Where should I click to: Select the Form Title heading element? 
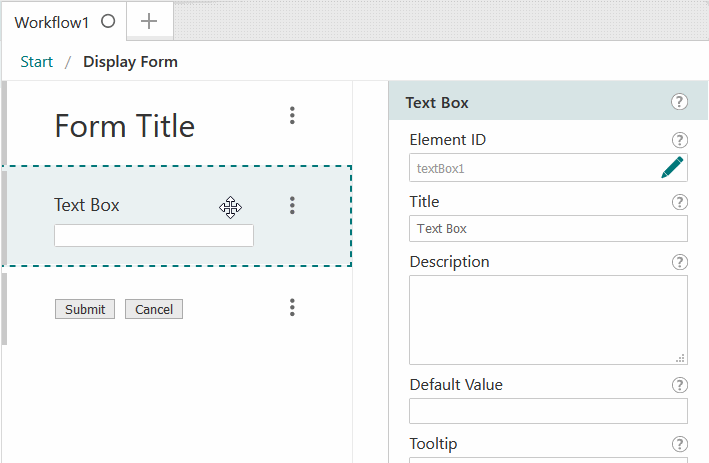(x=125, y=127)
